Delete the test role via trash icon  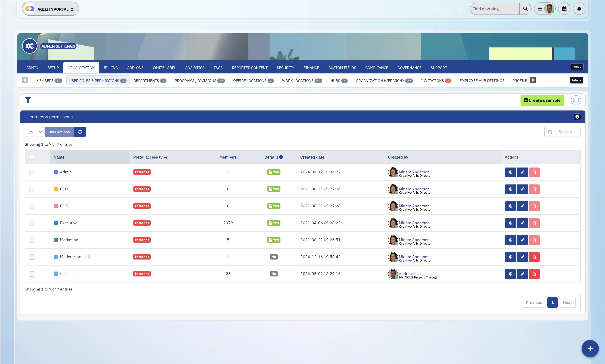click(534, 274)
